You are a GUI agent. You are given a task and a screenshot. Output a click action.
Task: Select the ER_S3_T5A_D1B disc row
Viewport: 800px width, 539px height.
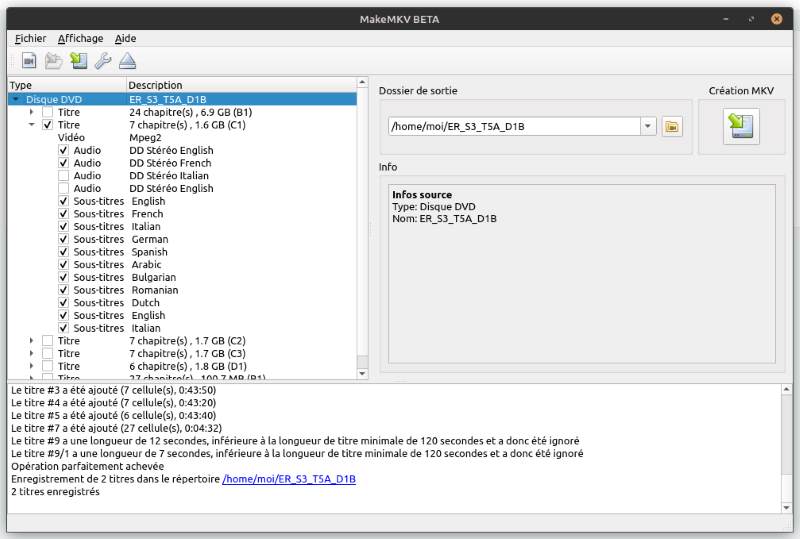tap(182, 100)
